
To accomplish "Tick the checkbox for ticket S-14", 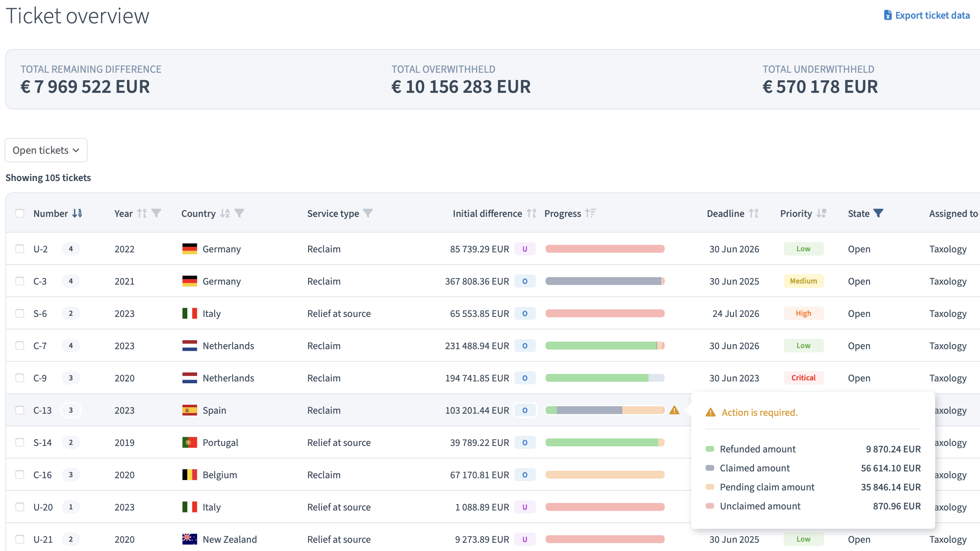I will coord(20,443).
